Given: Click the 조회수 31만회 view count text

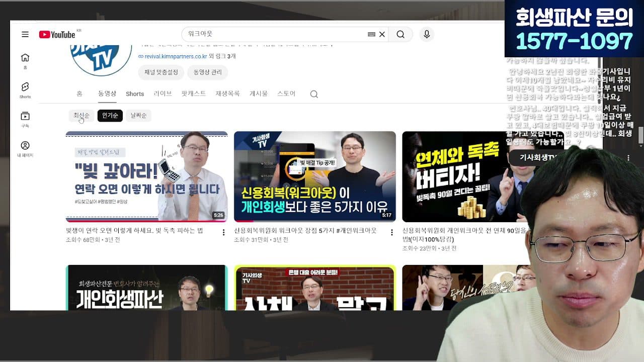Looking at the screenshot, I should (x=251, y=240).
